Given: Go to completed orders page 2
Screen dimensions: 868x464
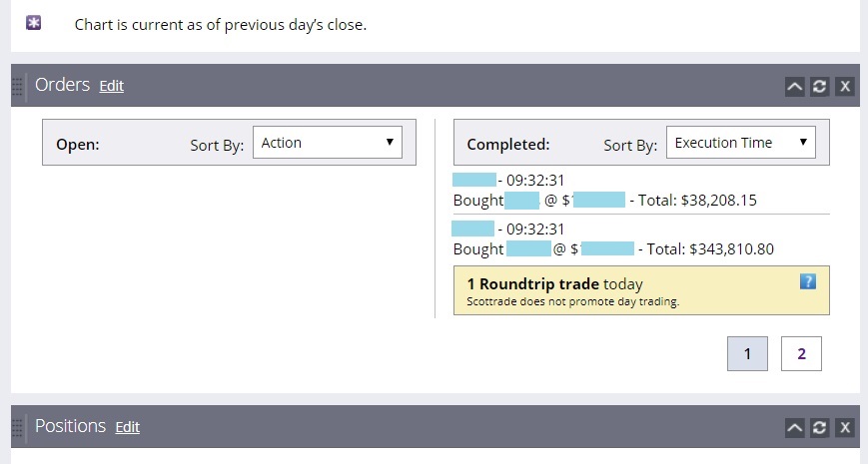Looking at the screenshot, I should 801,353.
